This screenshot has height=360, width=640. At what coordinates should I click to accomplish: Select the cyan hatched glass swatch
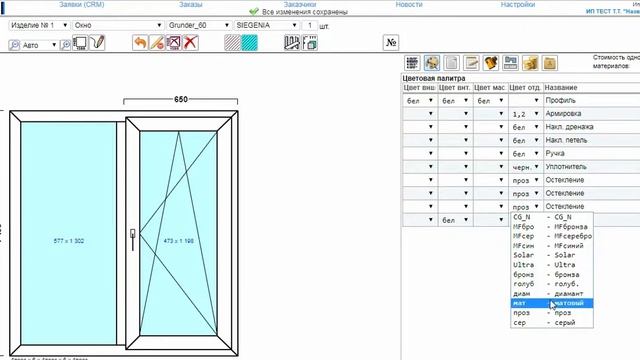click(x=249, y=42)
